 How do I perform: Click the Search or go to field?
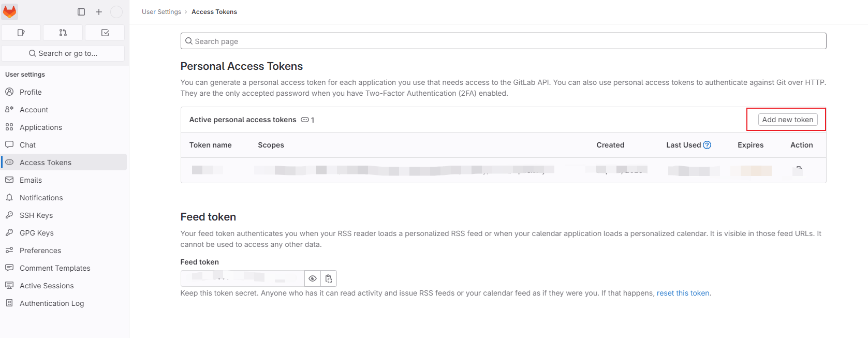click(63, 53)
